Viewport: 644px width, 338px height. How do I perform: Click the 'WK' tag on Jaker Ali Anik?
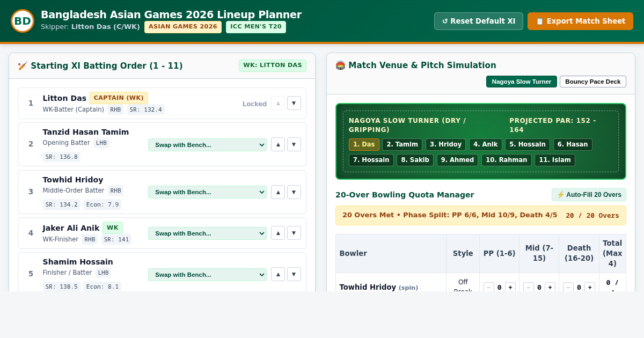tap(113, 228)
